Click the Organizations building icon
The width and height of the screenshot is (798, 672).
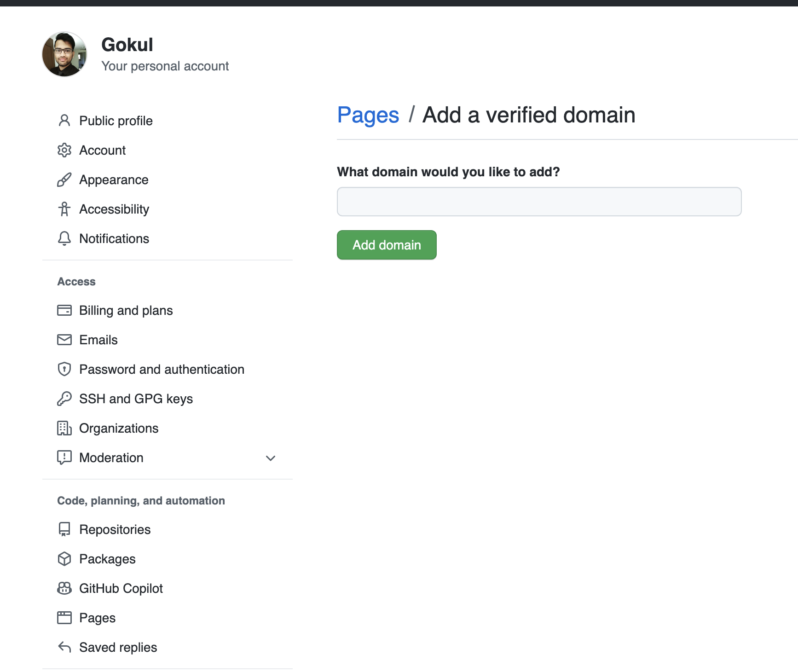pos(64,428)
